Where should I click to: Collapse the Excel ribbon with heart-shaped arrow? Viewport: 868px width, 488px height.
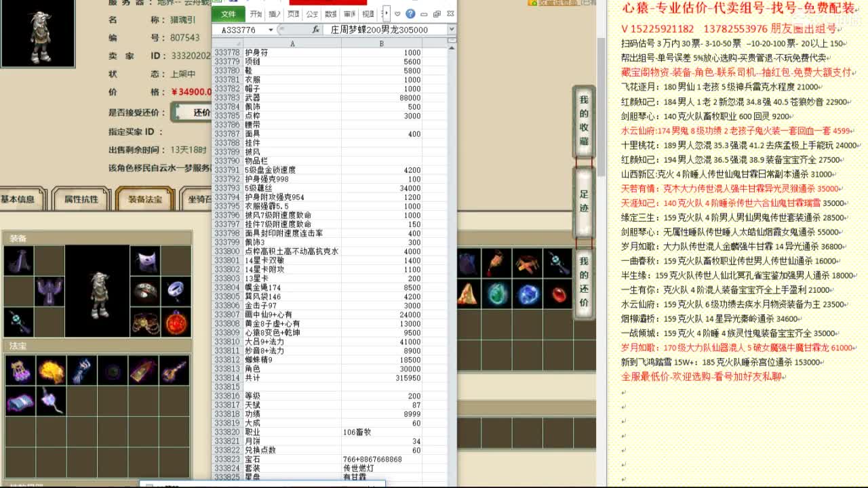pos(398,14)
